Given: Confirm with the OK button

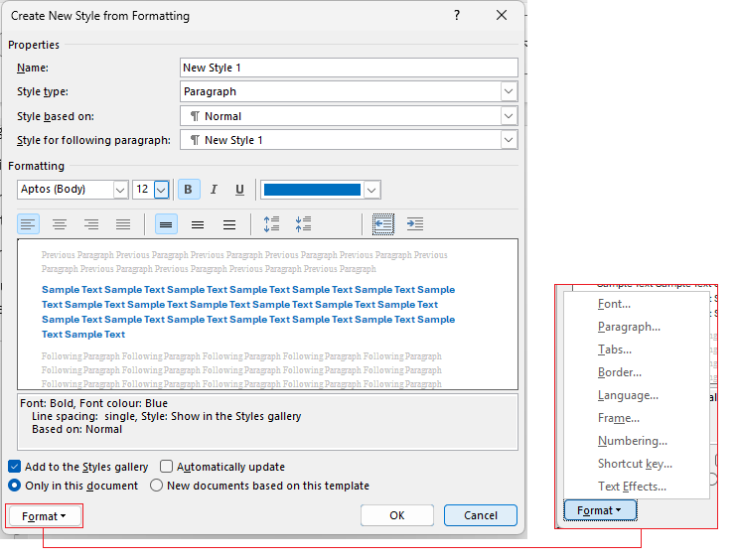Looking at the screenshot, I should (x=397, y=515).
